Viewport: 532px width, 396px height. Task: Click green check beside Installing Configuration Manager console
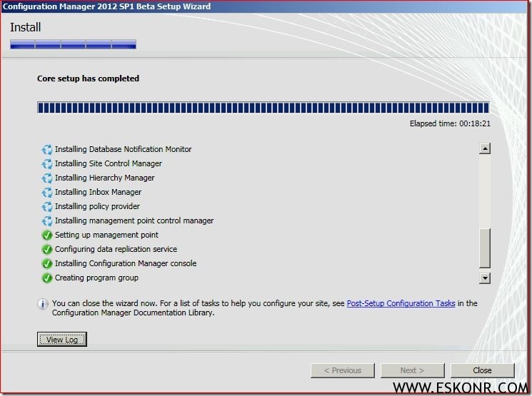(47, 263)
